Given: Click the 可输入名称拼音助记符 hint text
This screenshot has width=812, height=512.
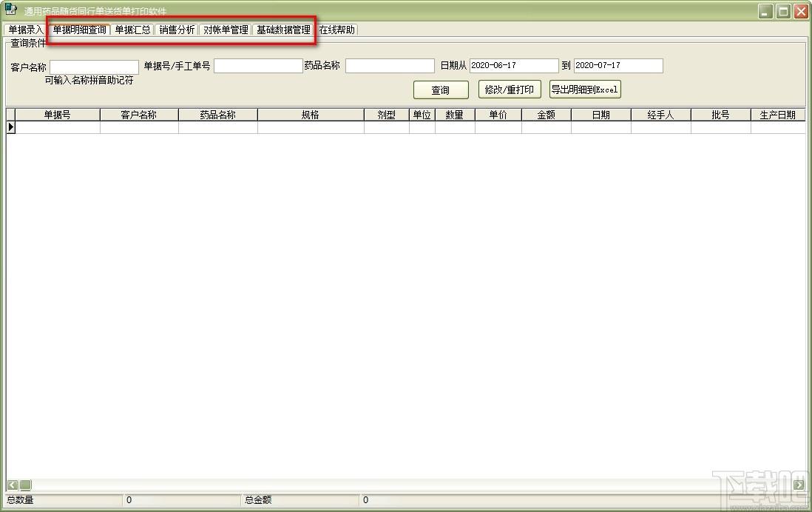Looking at the screenshot, I should [x=89, y=81].
